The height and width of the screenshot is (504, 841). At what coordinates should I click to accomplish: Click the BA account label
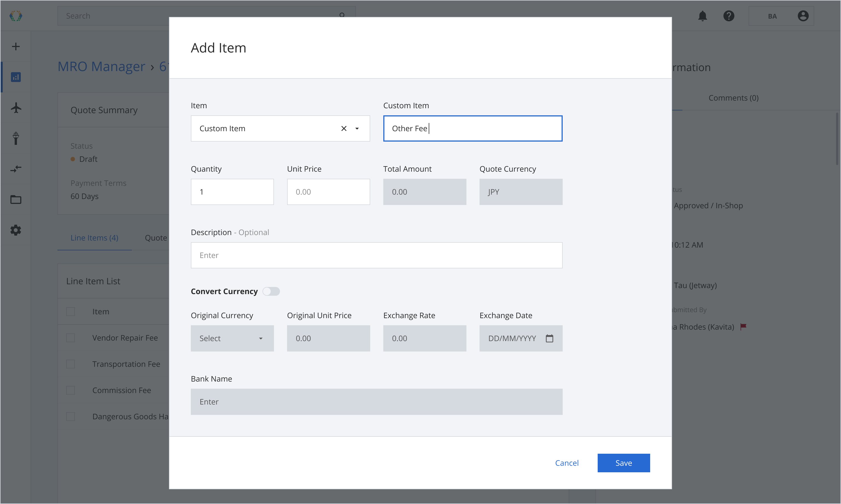(772, 16)
